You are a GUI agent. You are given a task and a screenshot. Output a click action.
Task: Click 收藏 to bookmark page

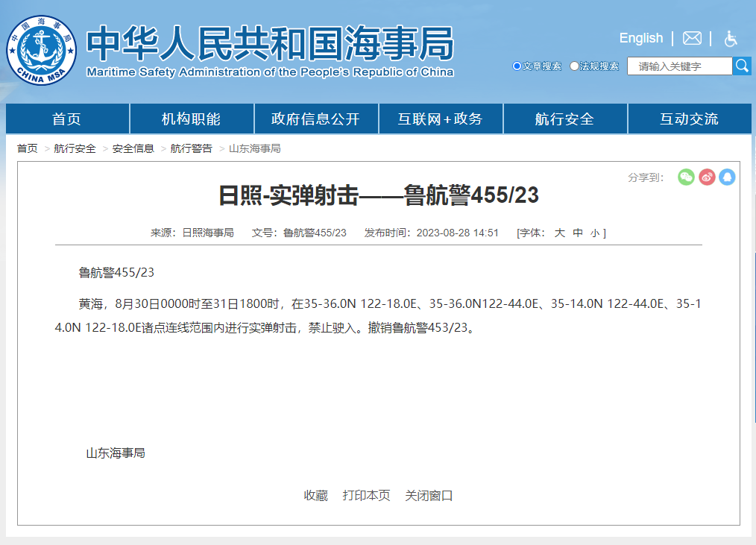click(x=316, y=495)
